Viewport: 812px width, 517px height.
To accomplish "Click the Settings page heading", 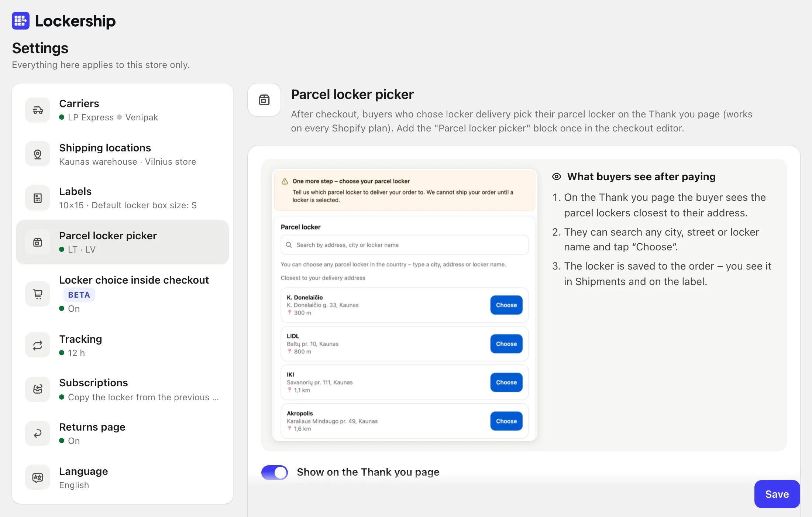I will [x=40, y=48].
